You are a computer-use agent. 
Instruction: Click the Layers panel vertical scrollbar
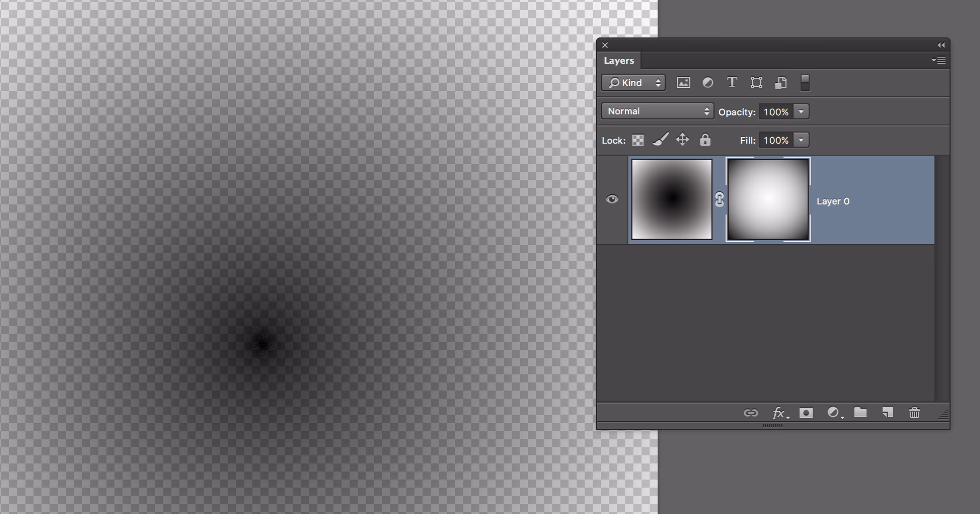point(942,278)
